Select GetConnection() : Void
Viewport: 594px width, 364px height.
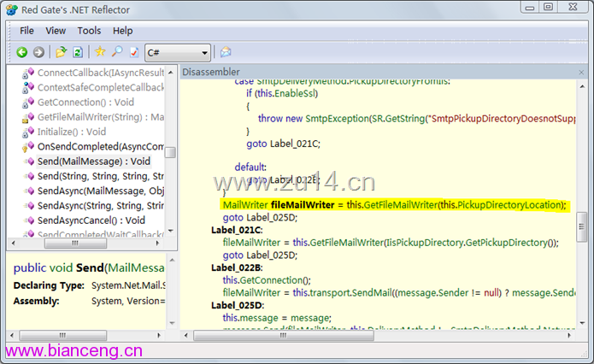point(85,103)
